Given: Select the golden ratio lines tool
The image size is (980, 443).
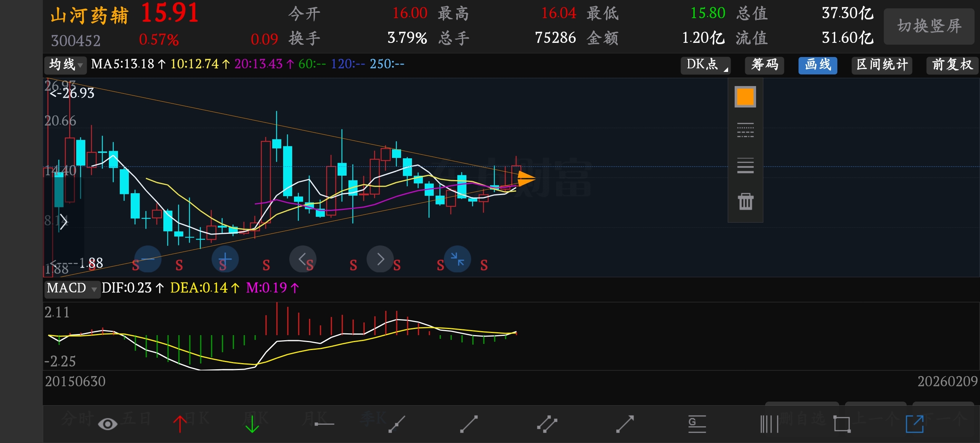Looking at the screenshot, I should (697, 424).
